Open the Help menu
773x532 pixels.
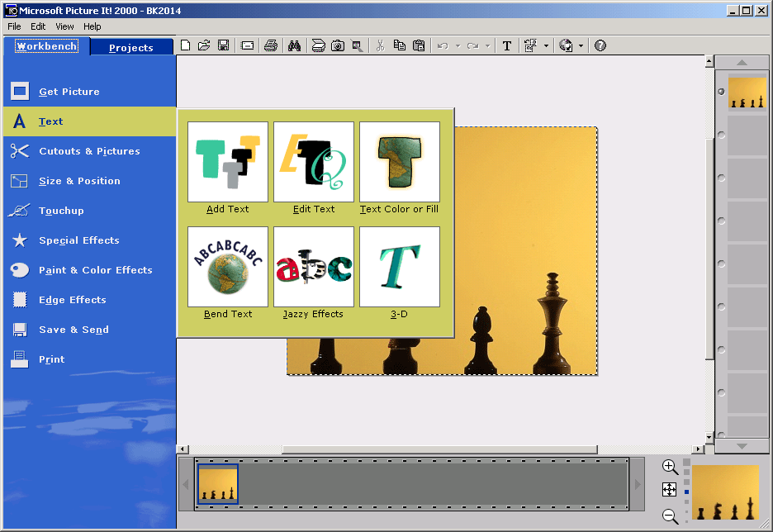92,26
